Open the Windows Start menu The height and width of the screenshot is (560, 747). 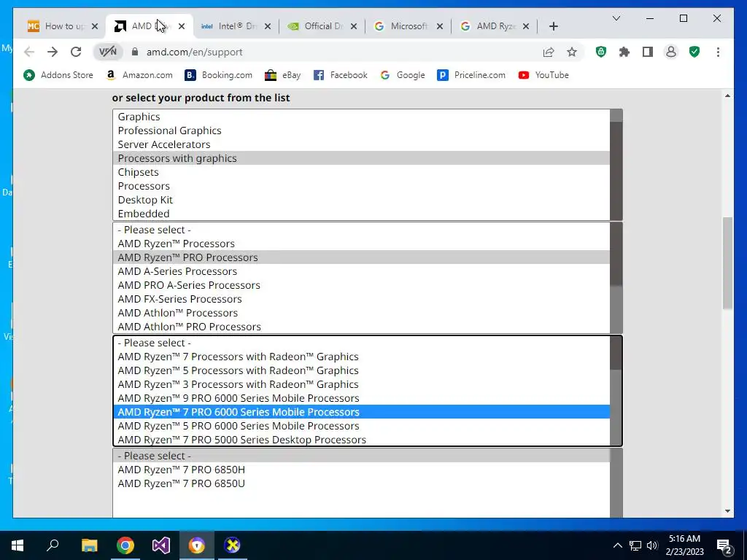point(18,545)
